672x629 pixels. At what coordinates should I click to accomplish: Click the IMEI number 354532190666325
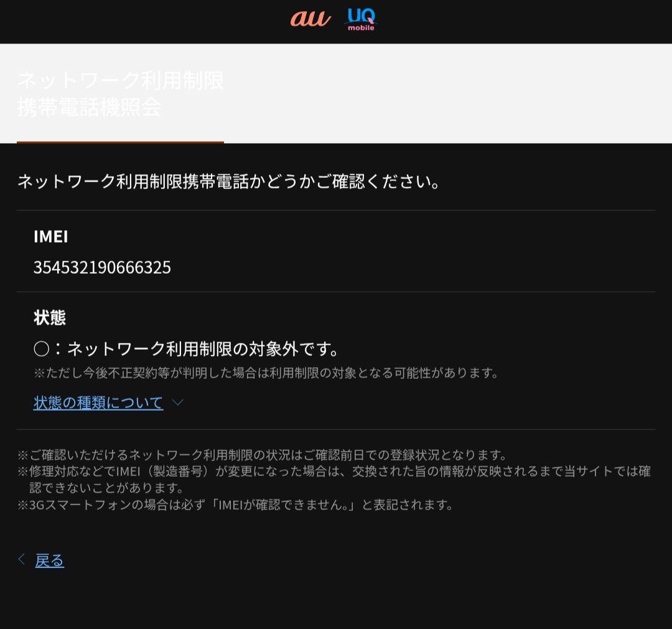point(101,268)
